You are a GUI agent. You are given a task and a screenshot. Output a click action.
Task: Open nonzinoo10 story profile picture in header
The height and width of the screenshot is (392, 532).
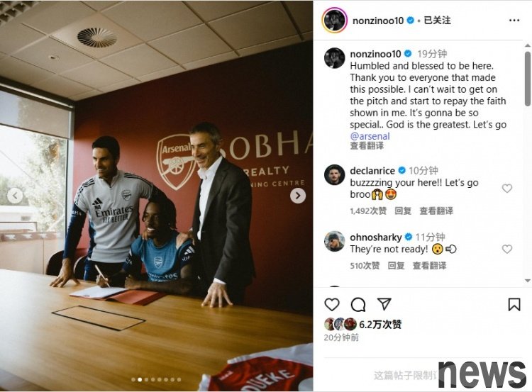click(x=334, y=20)
